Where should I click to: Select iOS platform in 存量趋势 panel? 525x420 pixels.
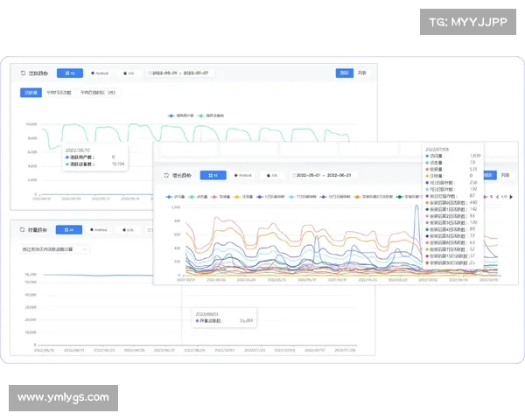point(128,230)
